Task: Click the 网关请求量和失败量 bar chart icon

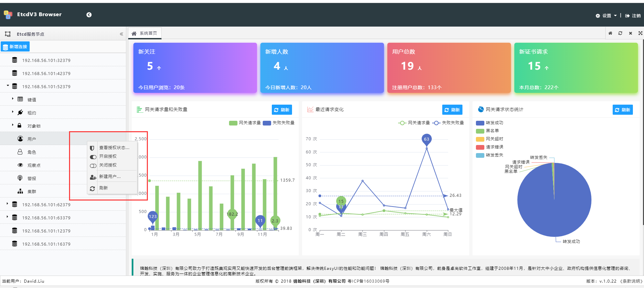Action: [x=140, y=110]
